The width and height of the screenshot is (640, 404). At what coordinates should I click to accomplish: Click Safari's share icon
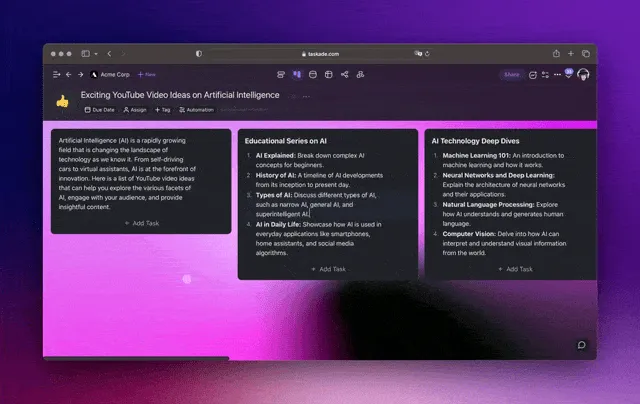coord(556,53)
